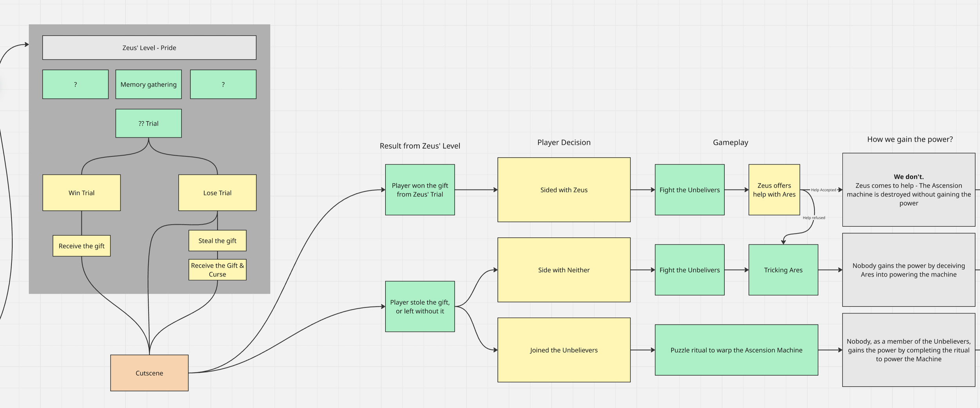Select the left question-mark green box
980x408 pixels.
75,84
